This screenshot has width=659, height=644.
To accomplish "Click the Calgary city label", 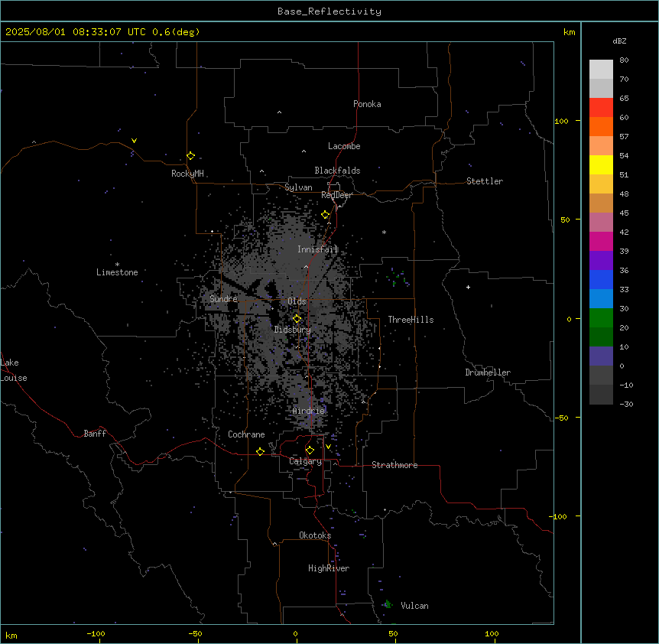I will click(x=306, y=461).
